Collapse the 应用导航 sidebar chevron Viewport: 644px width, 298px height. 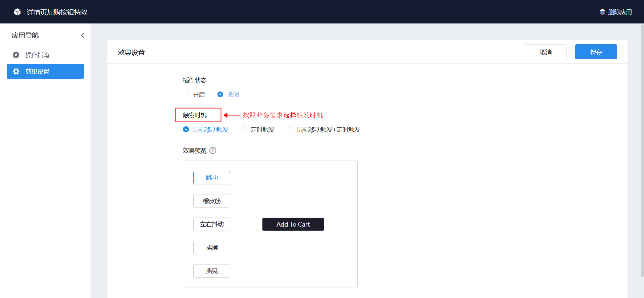(x=83, y=36)
